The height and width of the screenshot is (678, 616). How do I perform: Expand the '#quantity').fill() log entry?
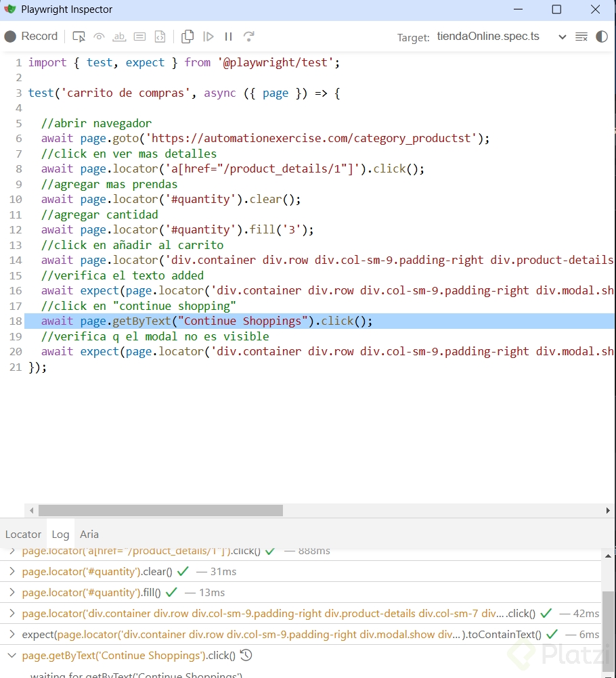coord(12,592)
